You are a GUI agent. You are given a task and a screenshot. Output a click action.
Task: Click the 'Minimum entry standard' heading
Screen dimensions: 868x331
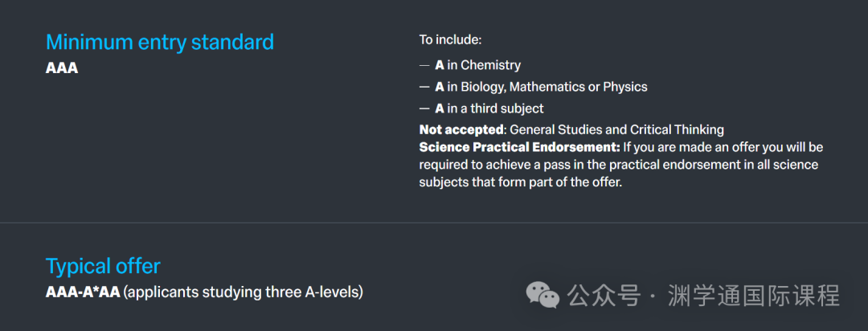[x=160, y=42]
